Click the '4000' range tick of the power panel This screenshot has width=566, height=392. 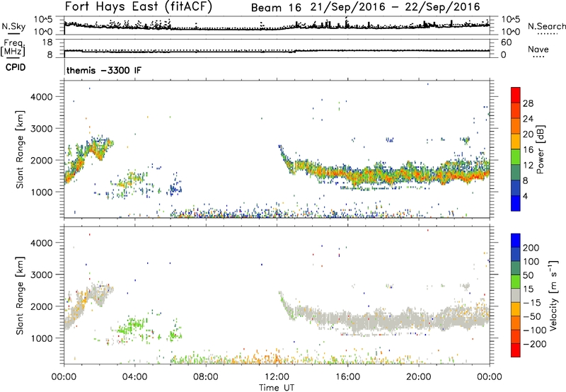(42, 97)
